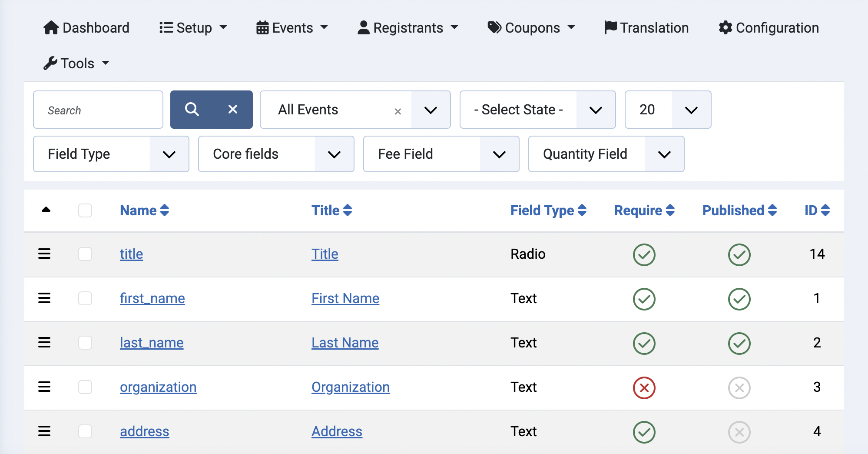The height and width of the screenshot is (454, 868).
Task: Expand the Tools menu
Action: (76, 63)
